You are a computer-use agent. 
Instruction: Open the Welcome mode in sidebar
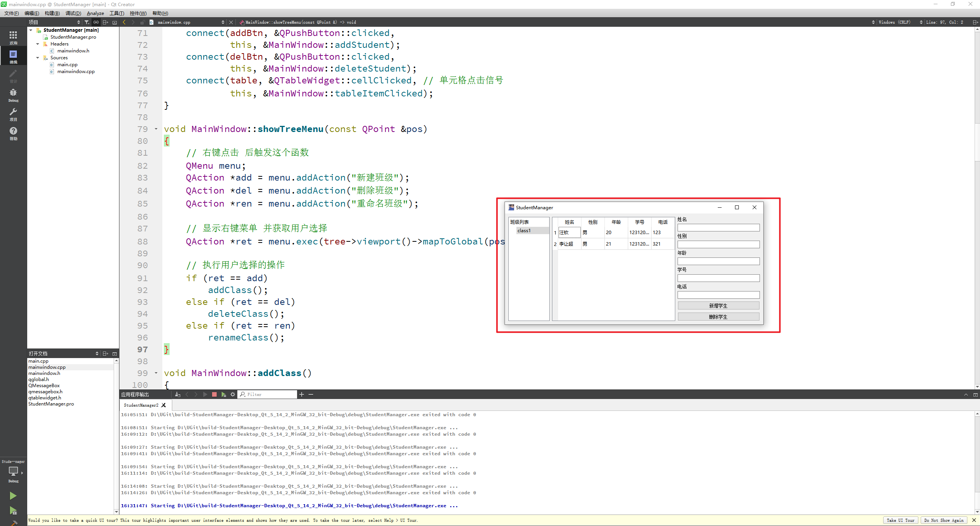[13, 37]
